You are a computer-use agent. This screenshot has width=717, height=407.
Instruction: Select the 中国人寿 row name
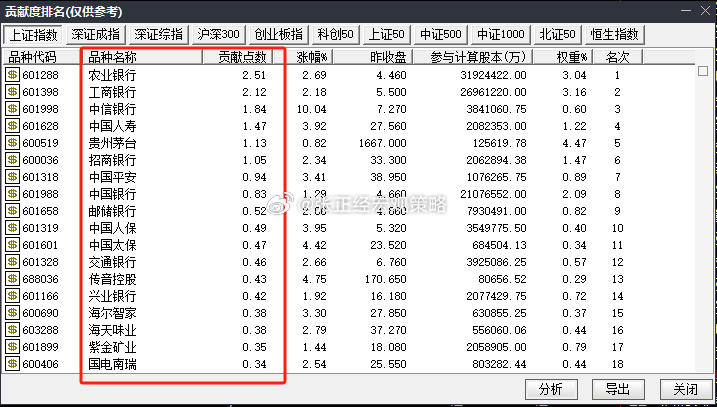(x=112, y=126)
